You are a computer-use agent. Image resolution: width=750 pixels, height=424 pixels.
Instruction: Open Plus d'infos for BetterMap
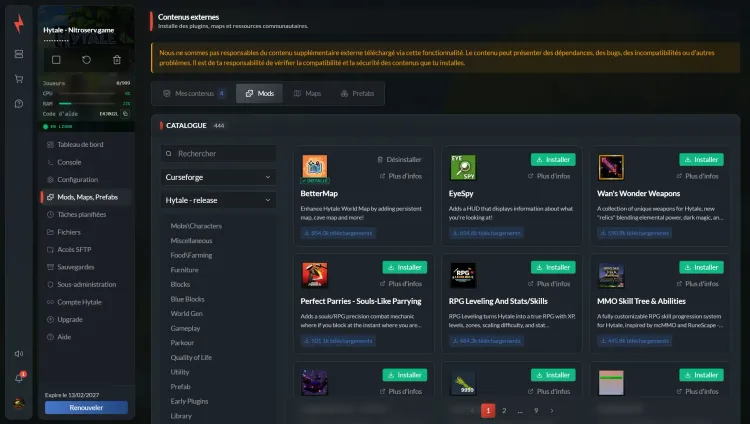[x=401, y=176]
